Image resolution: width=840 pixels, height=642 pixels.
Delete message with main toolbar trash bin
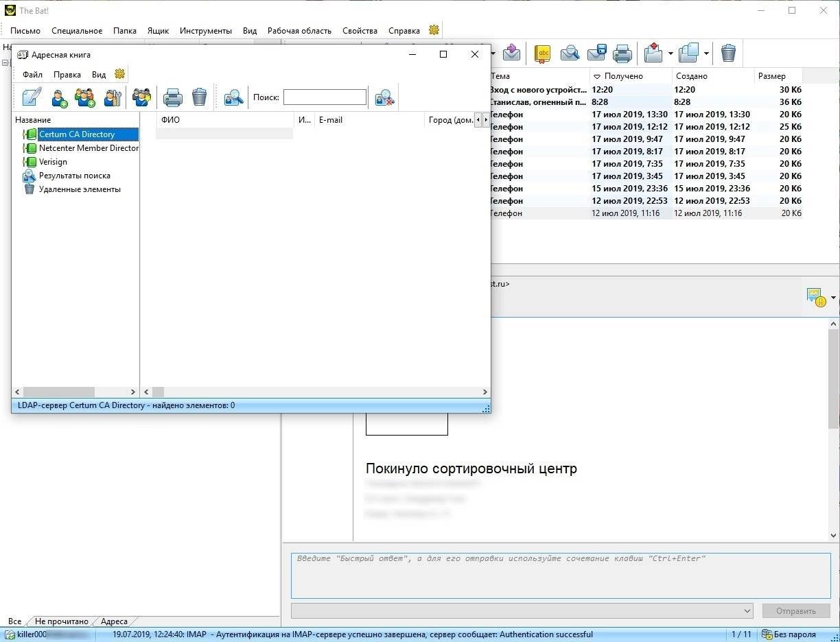pos(728,53)
